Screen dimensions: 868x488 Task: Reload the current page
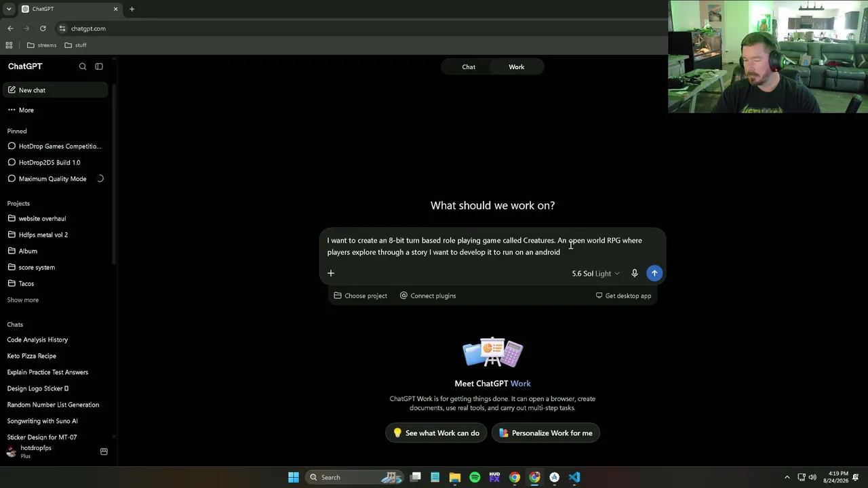(x=43, y=28)
